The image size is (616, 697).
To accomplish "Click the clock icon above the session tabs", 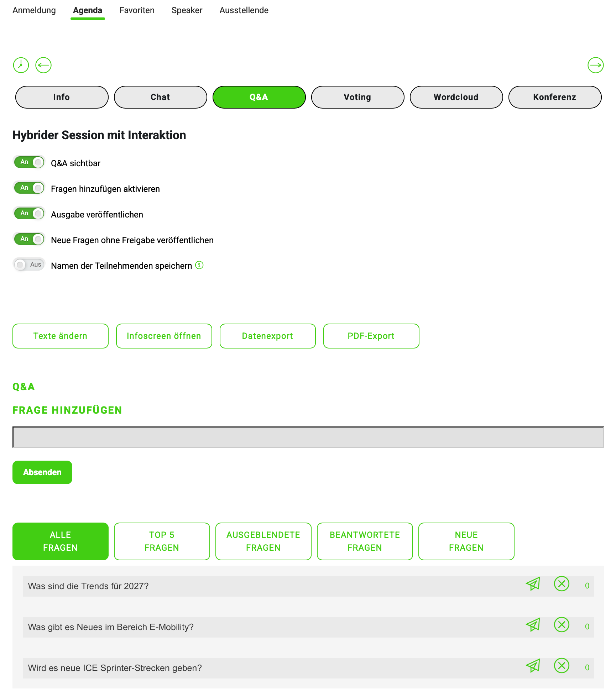I will [21, 65].
